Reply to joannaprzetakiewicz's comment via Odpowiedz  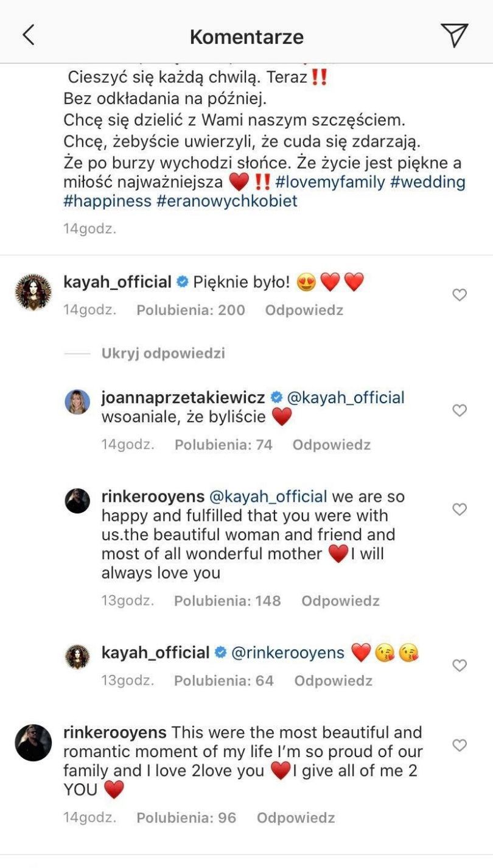tap(331, 445)
